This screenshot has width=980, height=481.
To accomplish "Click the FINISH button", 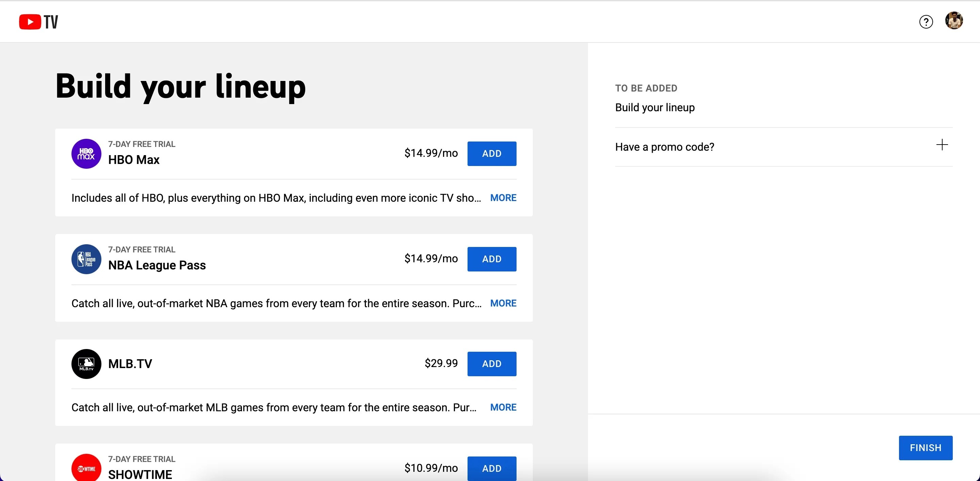I will 925,448.
